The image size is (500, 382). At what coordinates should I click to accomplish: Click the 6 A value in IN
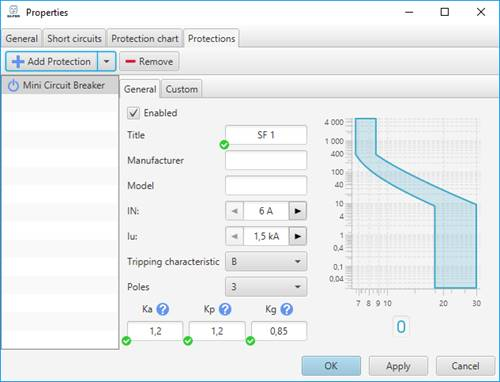click(x=266, y=211)
